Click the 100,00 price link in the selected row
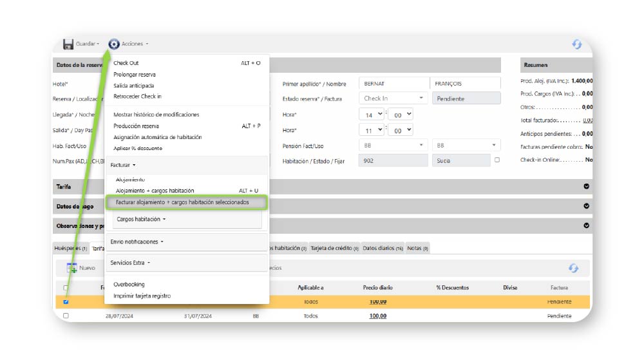Viewport: 644px width, 360px height. pos(377,301)
